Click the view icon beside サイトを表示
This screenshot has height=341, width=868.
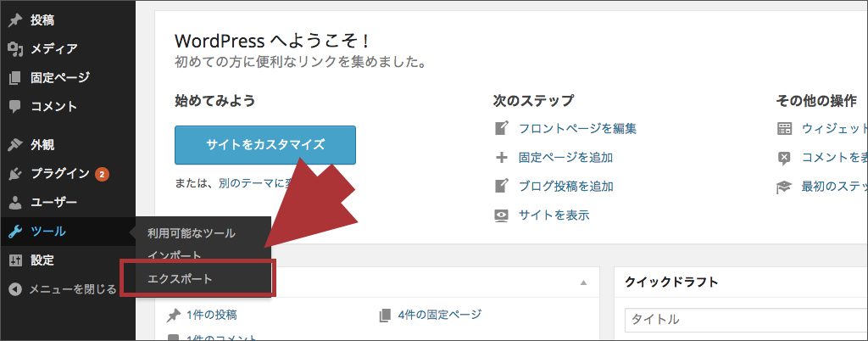pyautogui.click(x=501, y=215)
